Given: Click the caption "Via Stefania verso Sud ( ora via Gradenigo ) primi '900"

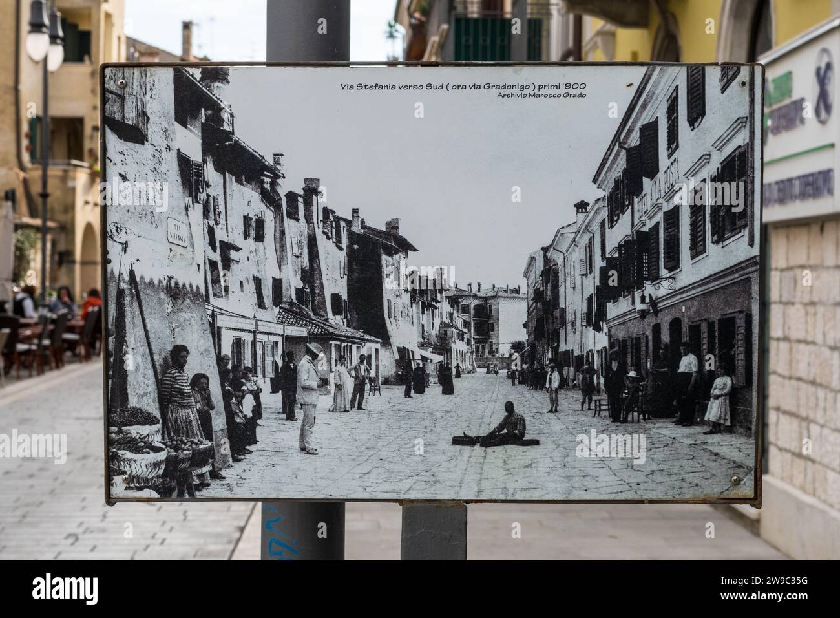Looking at the screenshot, I should point(463,87).
